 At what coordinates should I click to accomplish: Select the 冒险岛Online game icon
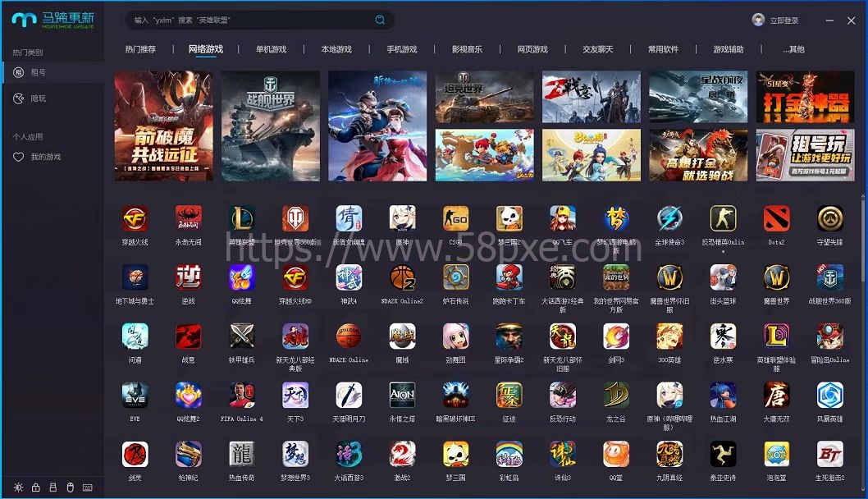(829, 336)
